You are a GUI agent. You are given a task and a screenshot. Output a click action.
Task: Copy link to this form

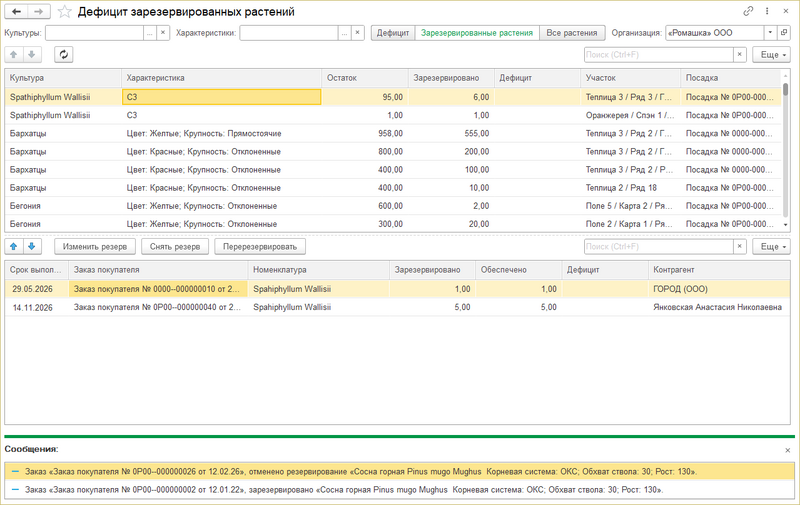click(x=749, y=12)
